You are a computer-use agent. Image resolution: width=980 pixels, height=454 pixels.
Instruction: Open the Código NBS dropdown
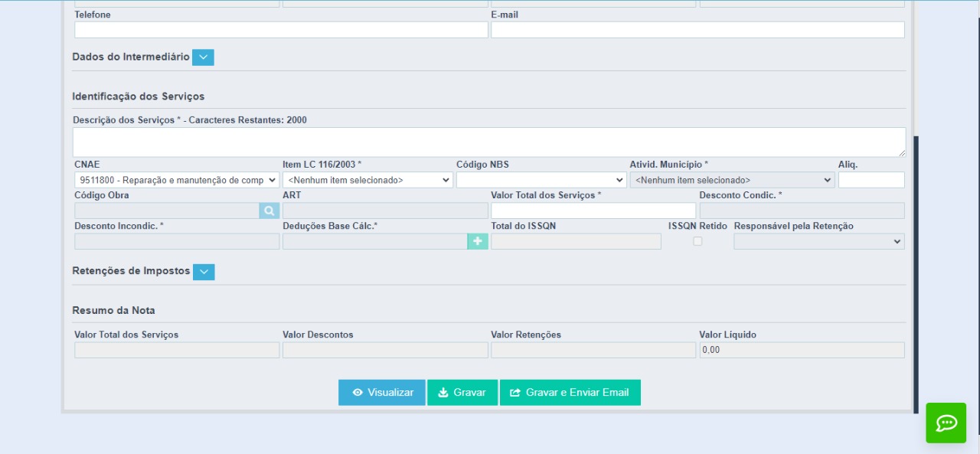click(541, 180)
